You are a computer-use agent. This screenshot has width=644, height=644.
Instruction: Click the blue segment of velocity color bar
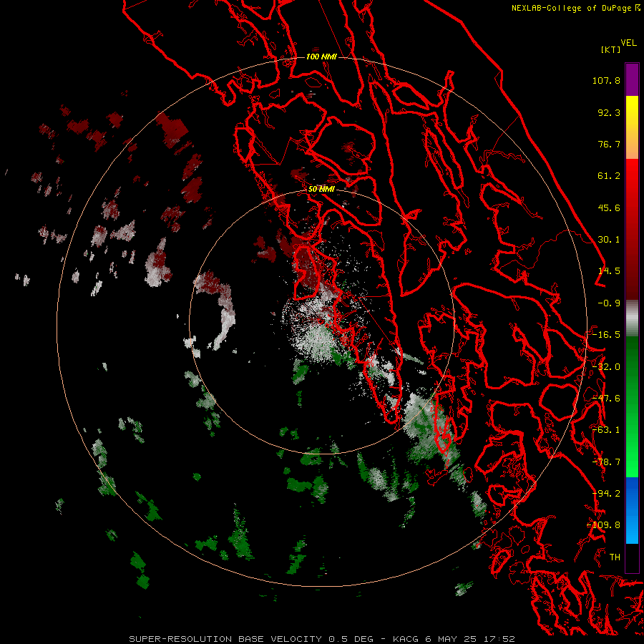[632, 510]
